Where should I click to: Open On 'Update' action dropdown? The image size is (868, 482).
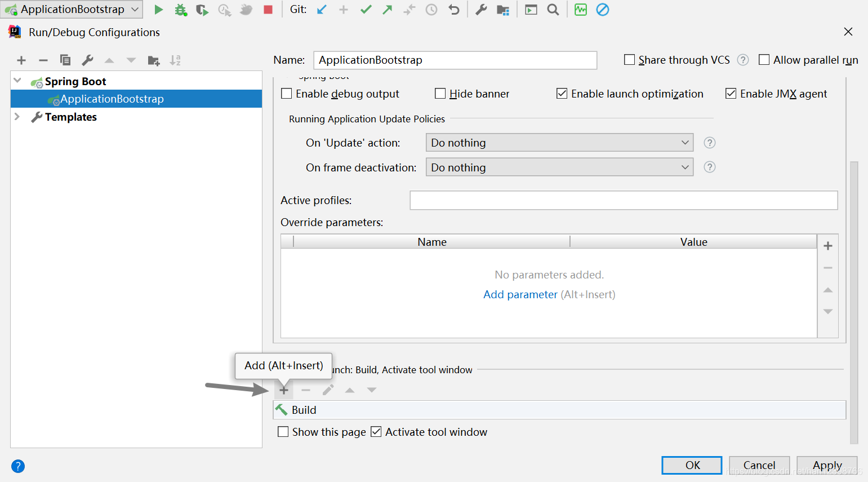point(559,143)
